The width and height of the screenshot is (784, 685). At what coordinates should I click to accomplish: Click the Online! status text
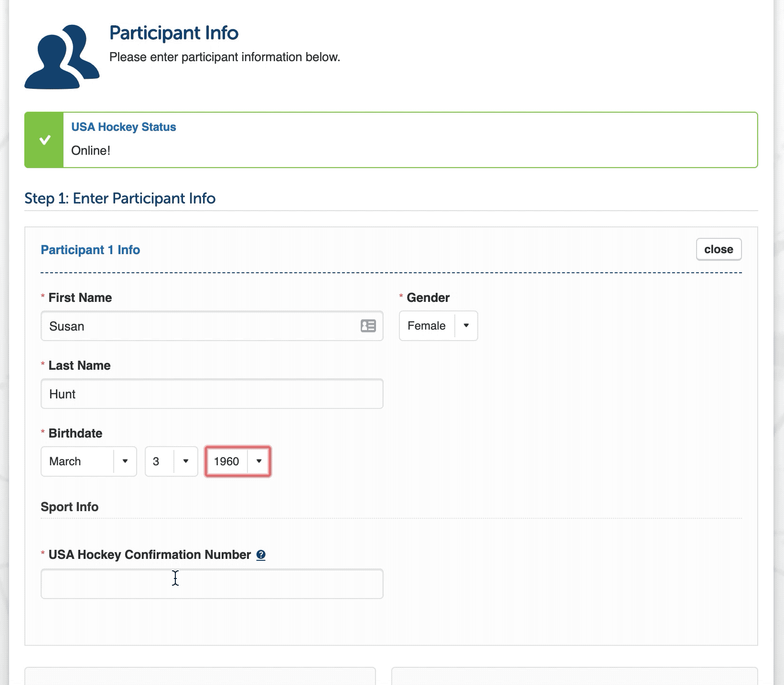tap(91, 150)
